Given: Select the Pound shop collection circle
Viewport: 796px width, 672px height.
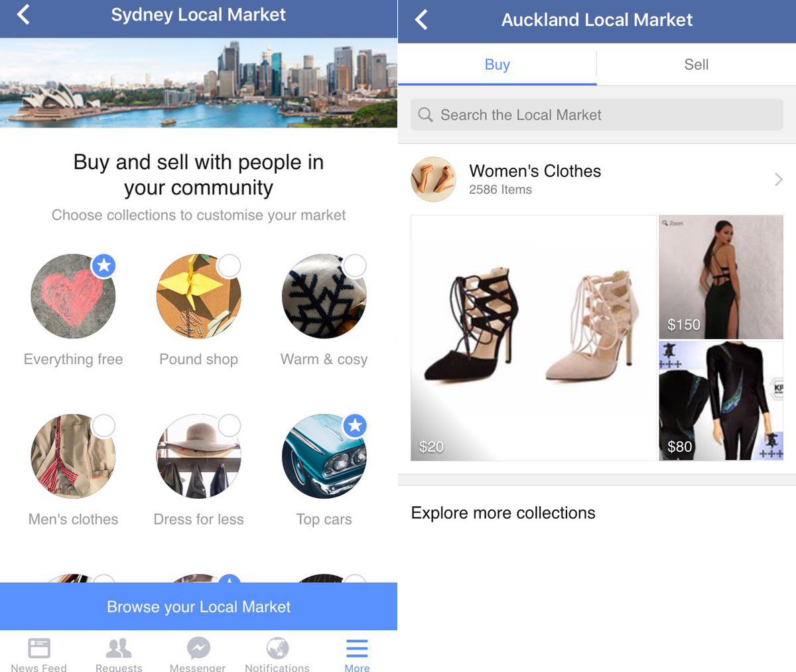Looking at the screenshot, I should (x=229, y=265).
